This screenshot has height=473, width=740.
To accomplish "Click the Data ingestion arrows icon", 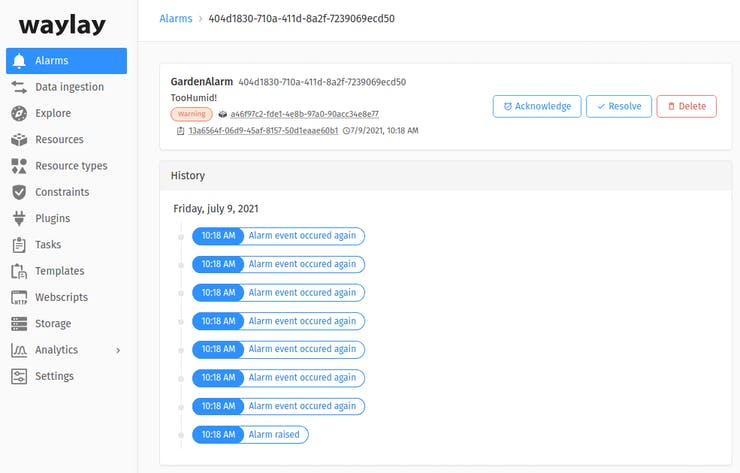I will [19, 87].
